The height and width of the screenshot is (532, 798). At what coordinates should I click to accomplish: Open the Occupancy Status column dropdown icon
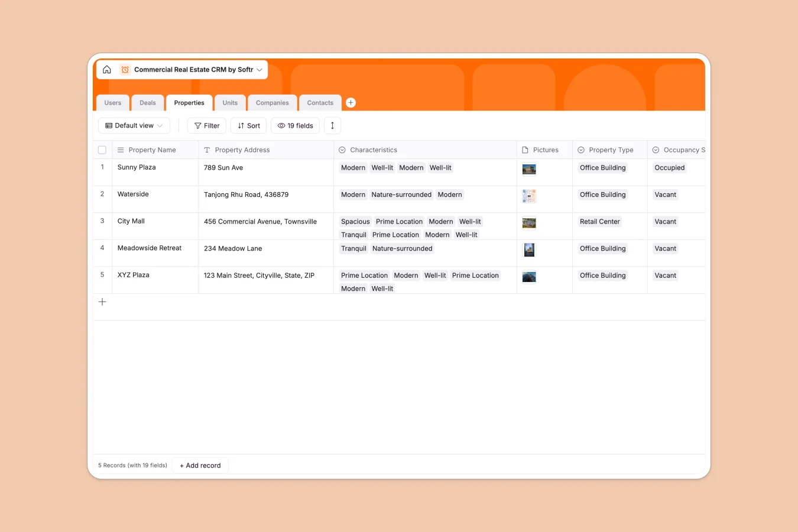(x=655, y=150)
